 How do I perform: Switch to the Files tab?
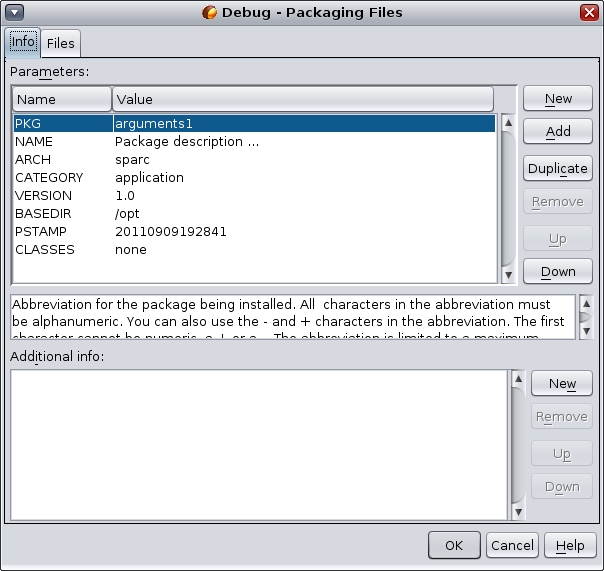coord(60,43)
